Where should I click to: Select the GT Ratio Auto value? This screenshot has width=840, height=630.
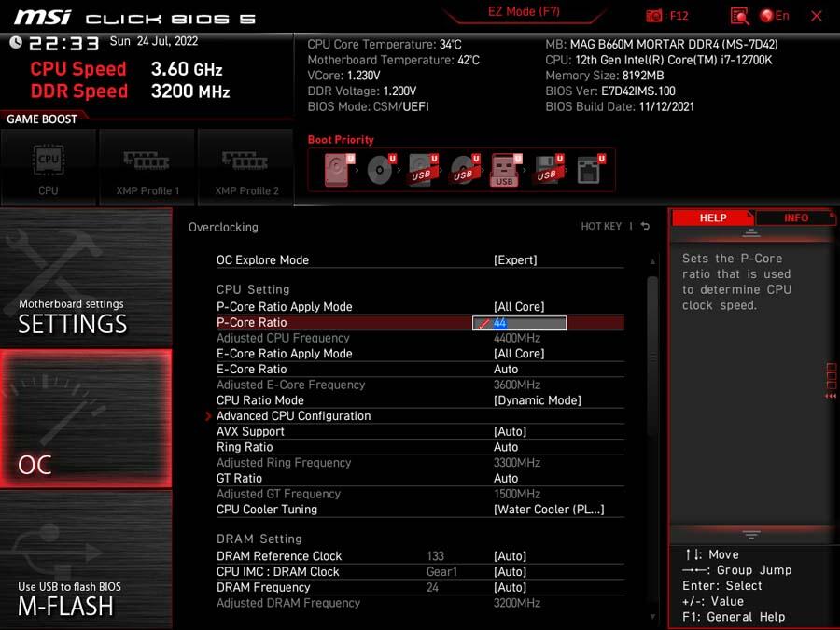click(x=506, y=478)
